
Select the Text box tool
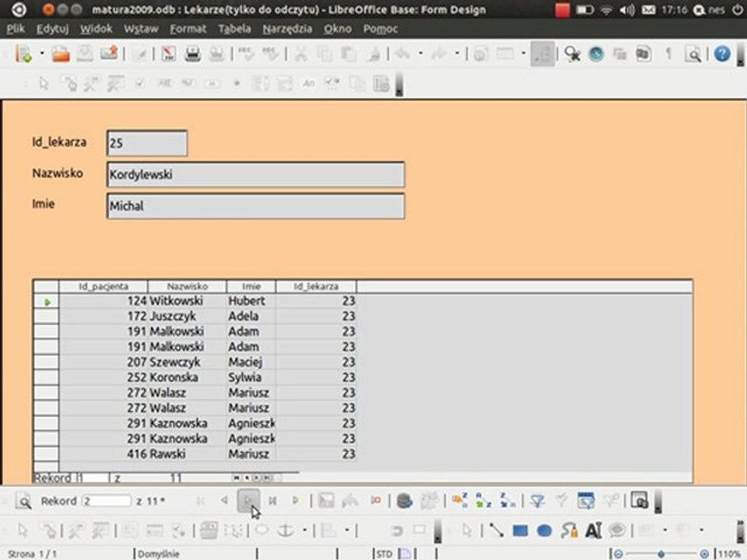[593, 530]
